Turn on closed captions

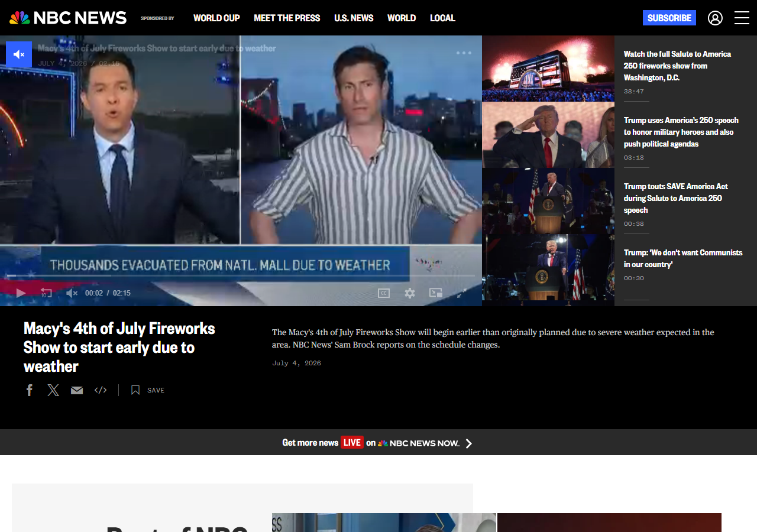384,293
